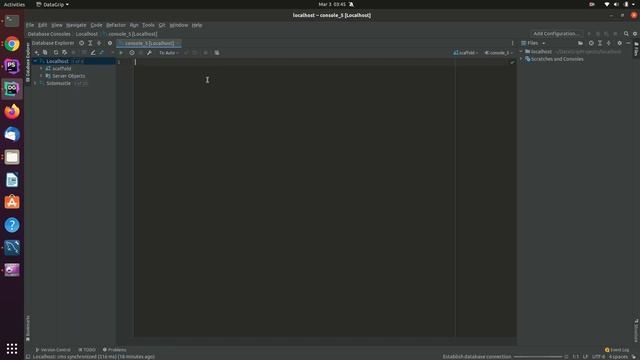Screen dimensions: 640x360
Task: Hide the Files panel with minus
Action: point(629,43)
